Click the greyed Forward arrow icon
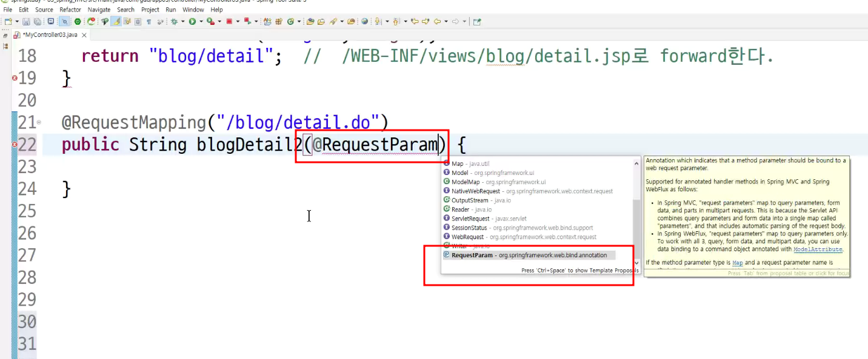 455,21
